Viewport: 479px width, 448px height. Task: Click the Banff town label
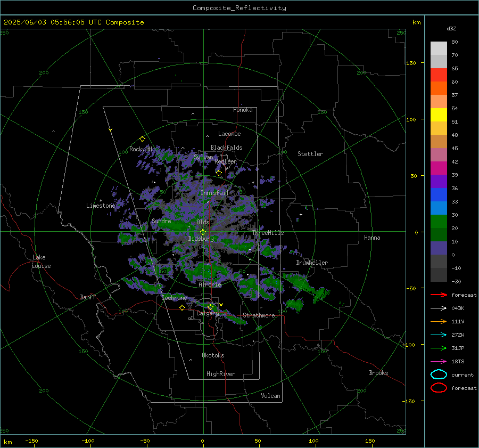coord(88,297)
